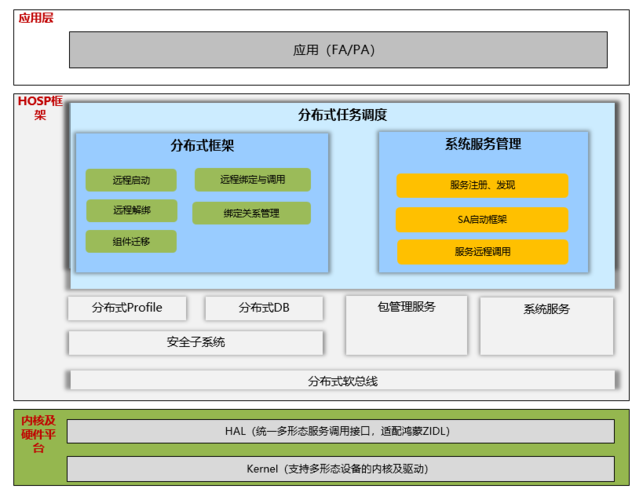Select the 安全子系统 box
This screenshot has height=500, width=643.
[196, 342]
